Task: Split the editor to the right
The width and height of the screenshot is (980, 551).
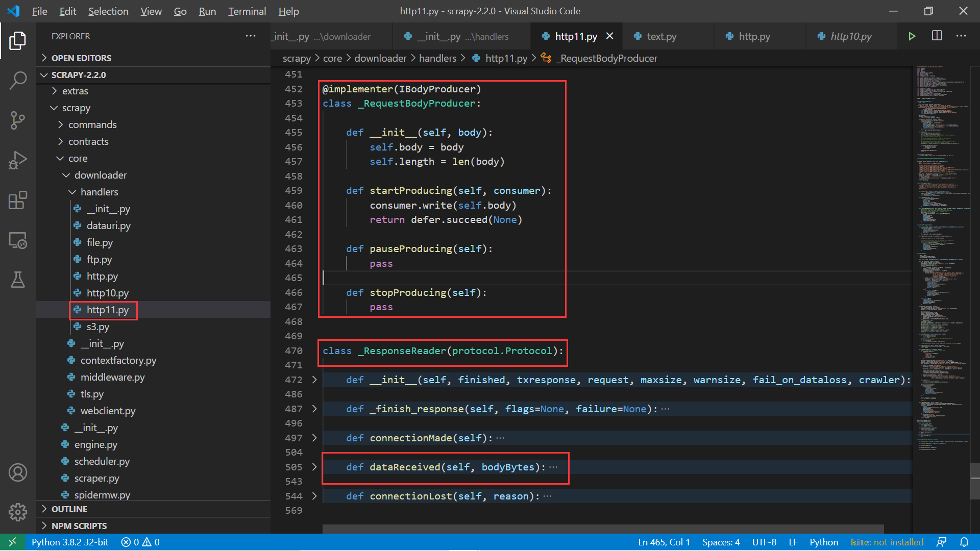Action: click(x=937, y=36)
